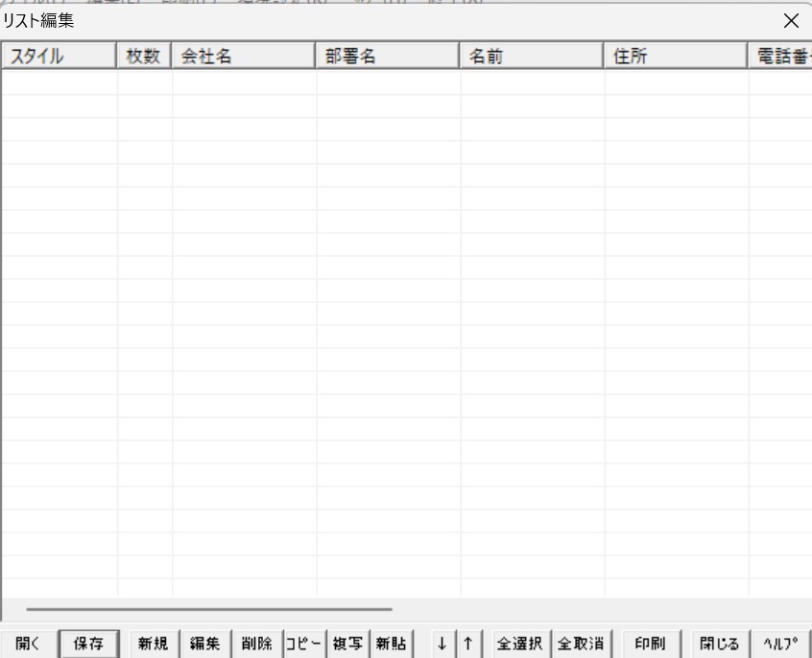Move item down with ↓ arrow
The width and height of the screenshot is (812, 658).
[442, 644]
